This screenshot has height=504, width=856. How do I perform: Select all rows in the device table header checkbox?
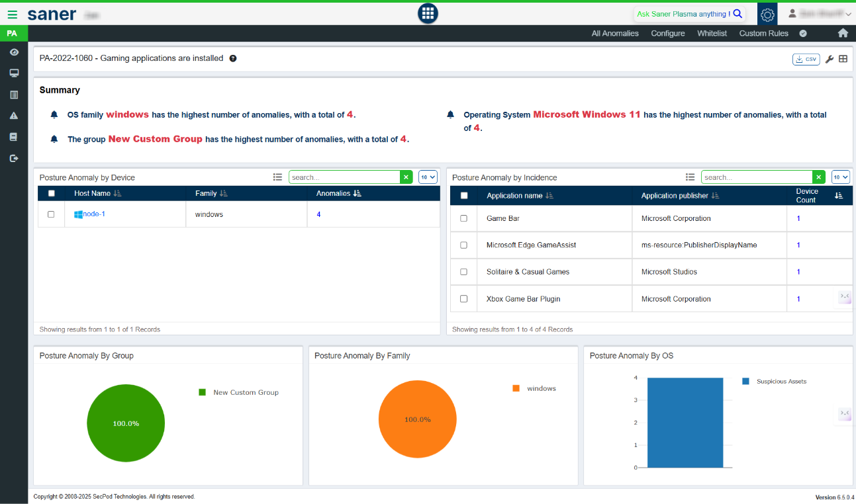pos(52,193)
